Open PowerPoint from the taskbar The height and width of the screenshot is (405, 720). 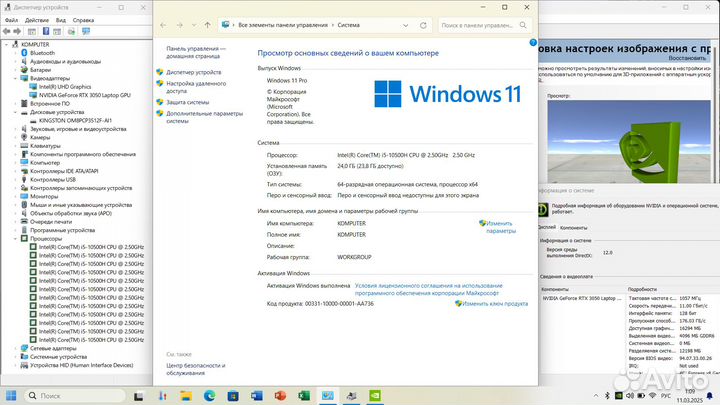[280, 395]
